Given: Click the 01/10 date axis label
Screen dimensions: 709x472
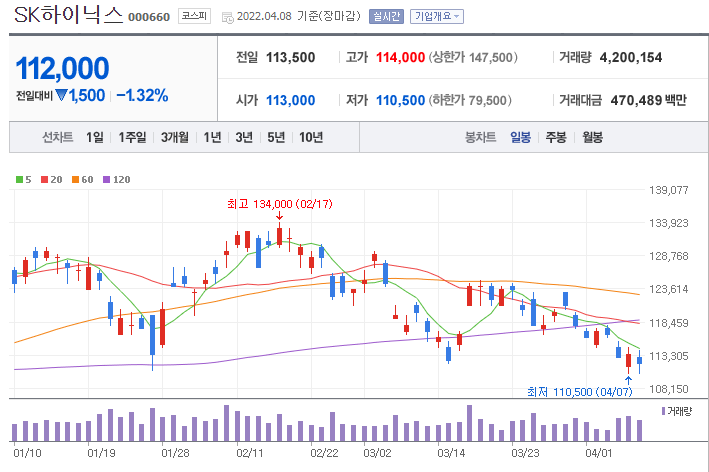Looking at the screenshot, I should pos(27,453).
